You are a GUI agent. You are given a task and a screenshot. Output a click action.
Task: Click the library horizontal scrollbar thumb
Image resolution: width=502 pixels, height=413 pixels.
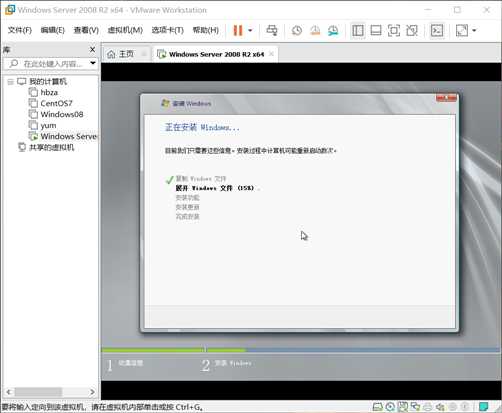click(38, 392)
